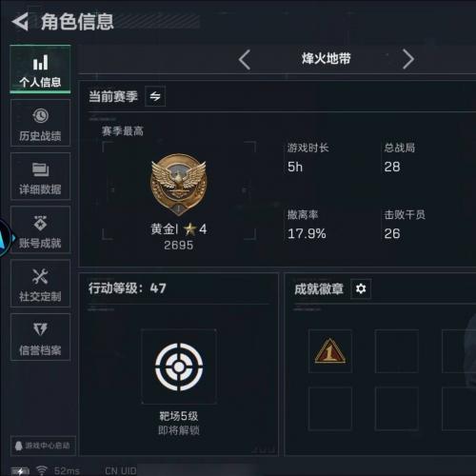This screenshot has width=476, height=476.
Task: Select the empty badge slot beside the triangle badge
Action: click(397, 351)
